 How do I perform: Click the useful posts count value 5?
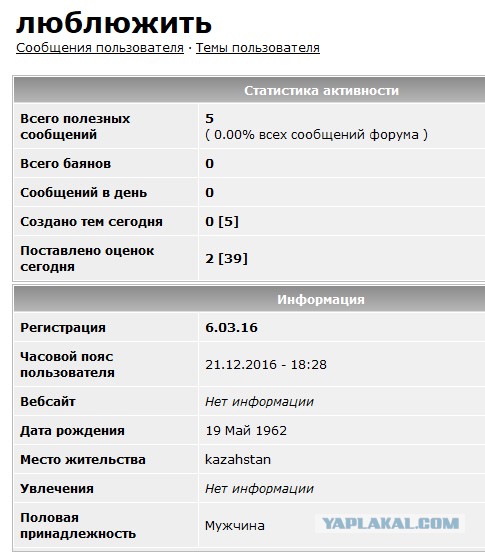tap(210, 118)
